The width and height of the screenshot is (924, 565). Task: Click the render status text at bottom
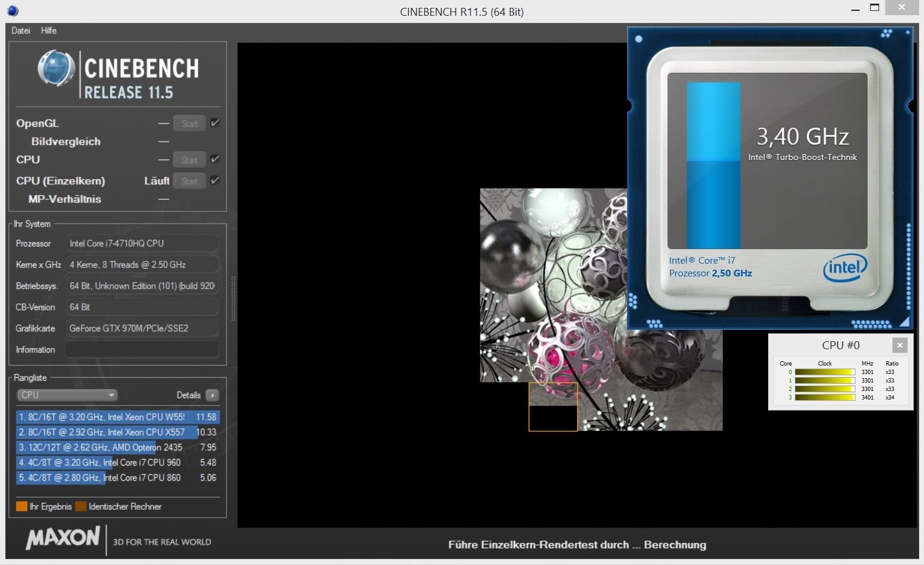[577, 545]
